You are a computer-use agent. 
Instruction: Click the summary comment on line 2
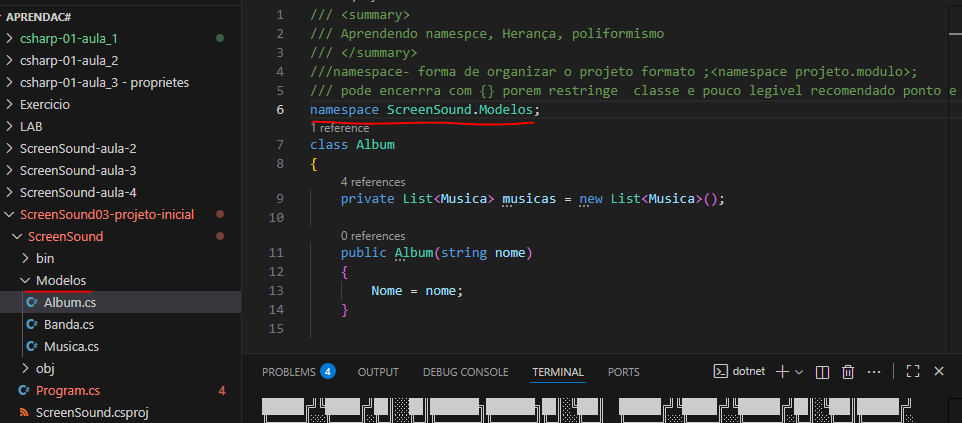coord(487,34)
